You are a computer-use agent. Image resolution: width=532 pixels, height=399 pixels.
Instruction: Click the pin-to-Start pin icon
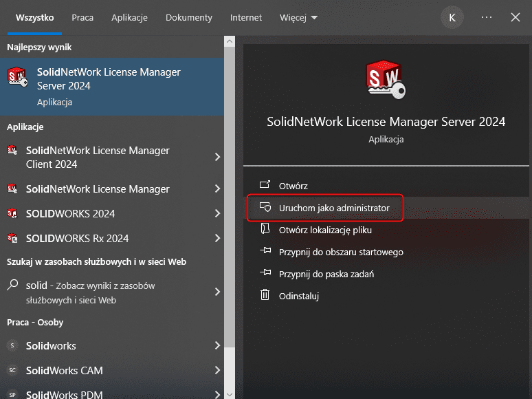point(265,250)
